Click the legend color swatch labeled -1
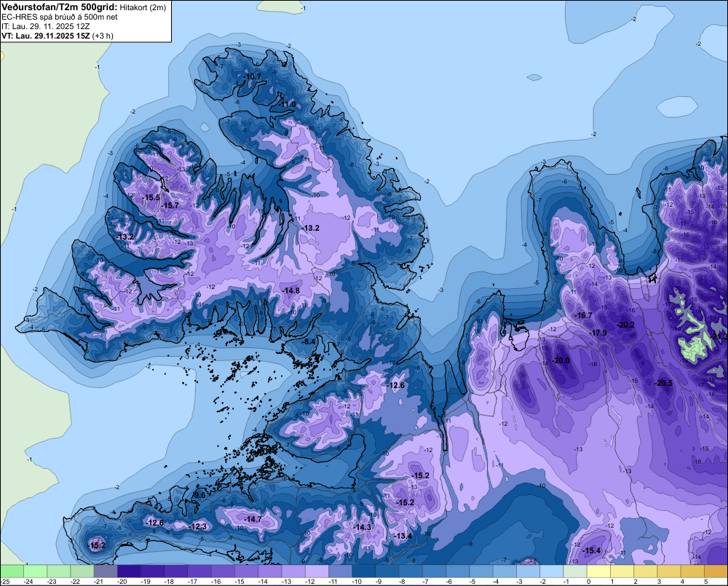Viewport: 728px width, 586px height. click(x=575, y=571)
